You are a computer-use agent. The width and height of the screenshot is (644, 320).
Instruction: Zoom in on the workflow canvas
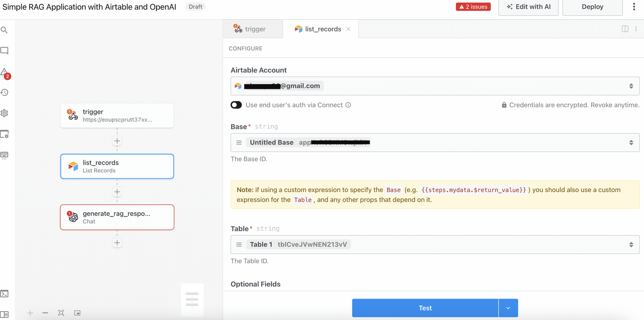point(30,313)
